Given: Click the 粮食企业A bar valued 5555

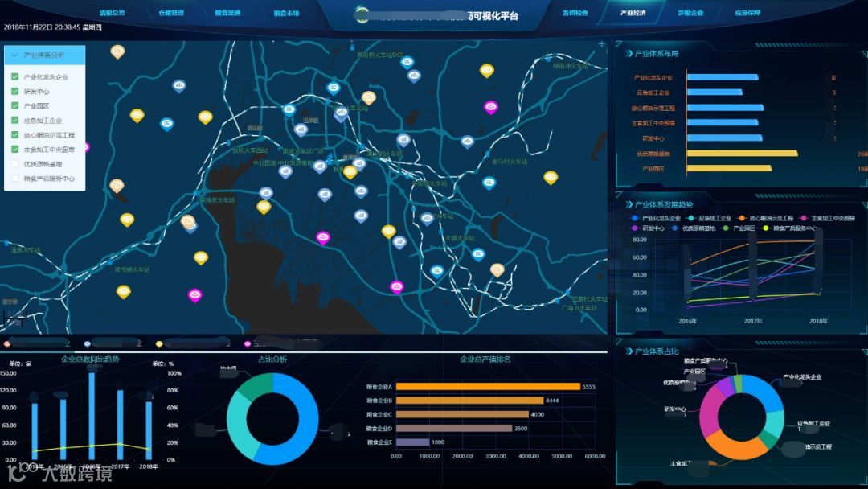Looking at the screenshot, I should [x=489, y=387].
